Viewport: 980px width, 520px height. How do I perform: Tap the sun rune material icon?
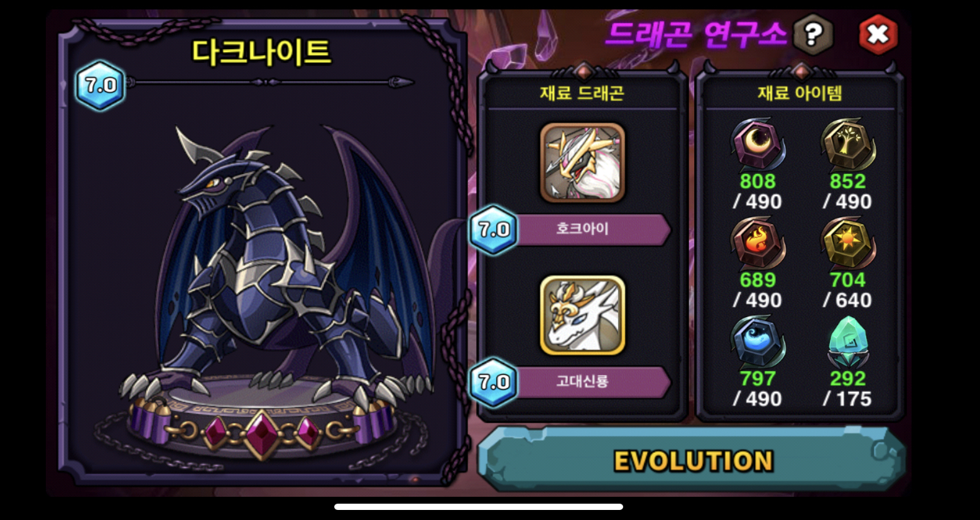pyautogui.click(x=848, y=243)
